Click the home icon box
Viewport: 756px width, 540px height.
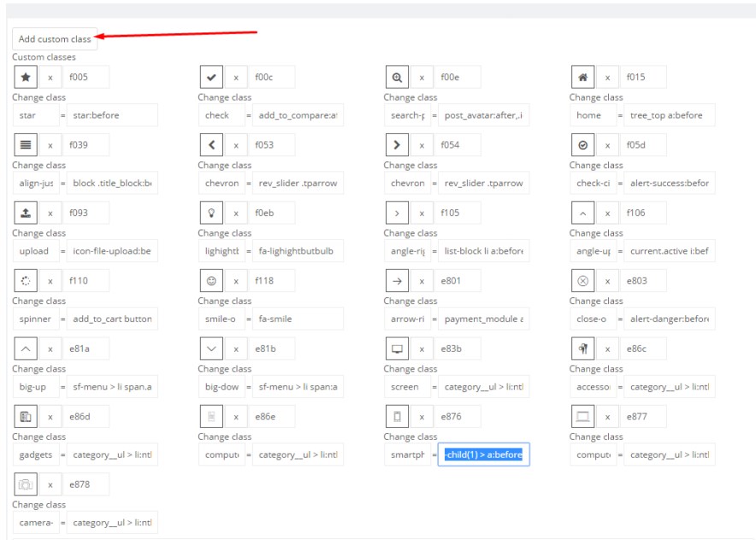click(582, 77)
